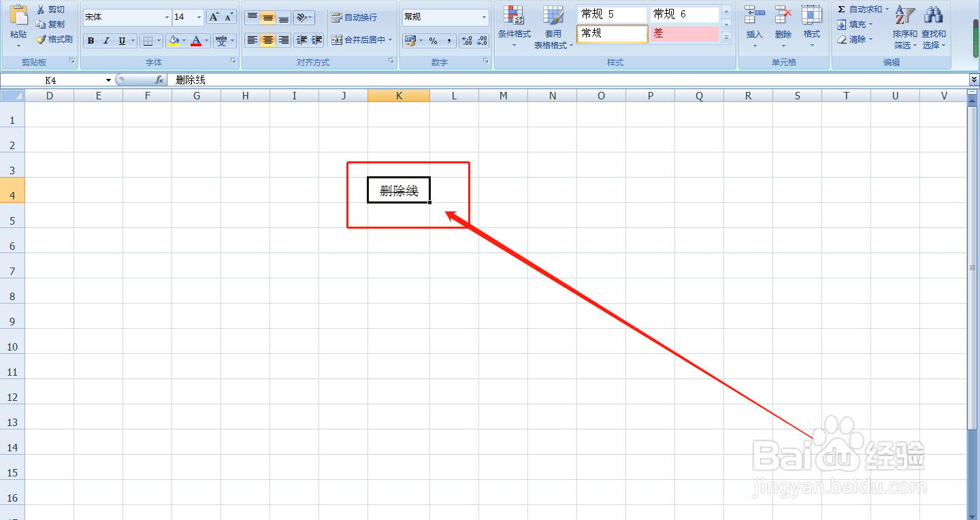Activate the Format Painter (格式刷)
The height and width of the screenshot is (520, 980).
click(54, 39)
